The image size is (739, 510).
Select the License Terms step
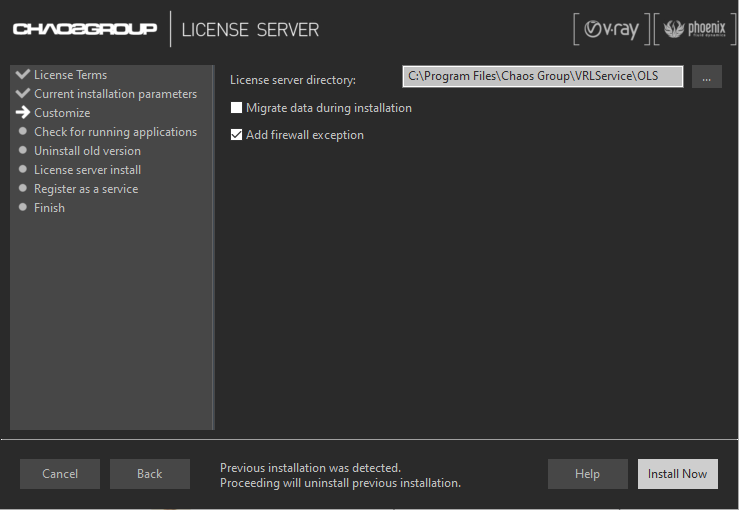coord(70,75)
